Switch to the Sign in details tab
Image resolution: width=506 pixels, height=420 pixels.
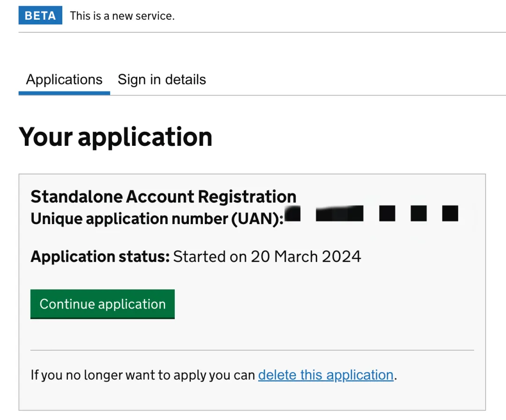162,80
